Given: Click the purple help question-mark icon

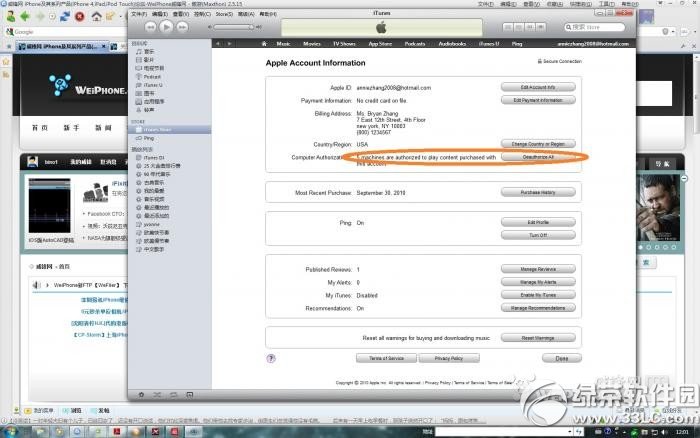Looking at the screenshot, I should point(271,358).
